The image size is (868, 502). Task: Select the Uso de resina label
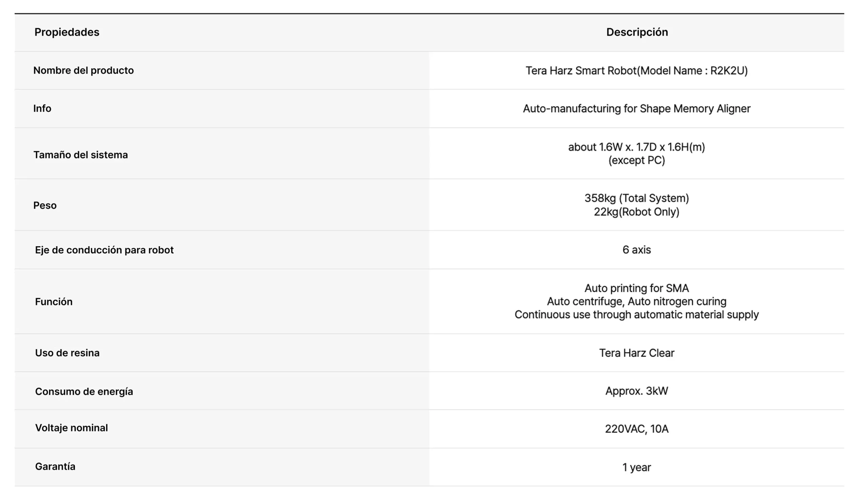67,353
